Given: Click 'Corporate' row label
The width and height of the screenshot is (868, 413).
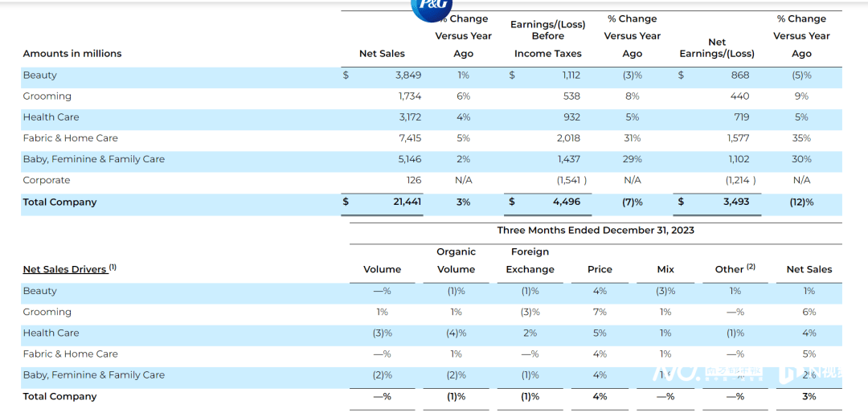Looking at the screenshot, I should [47, 181].
